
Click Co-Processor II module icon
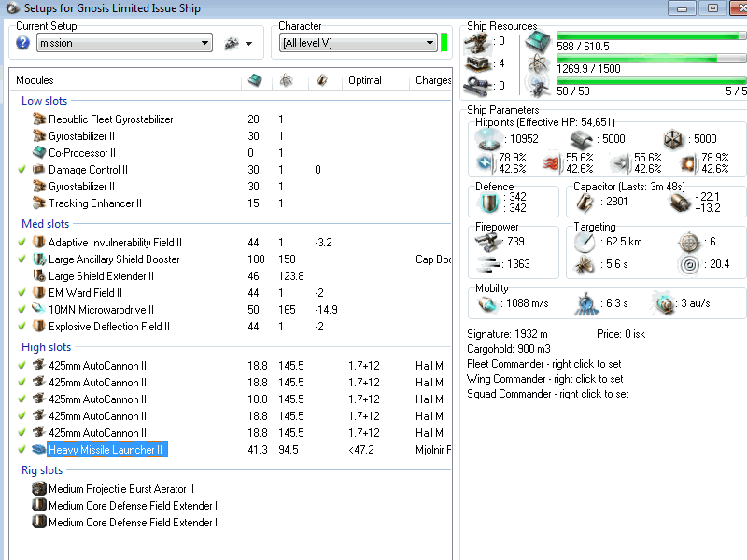pyautogui.click(x=39, y=152)
